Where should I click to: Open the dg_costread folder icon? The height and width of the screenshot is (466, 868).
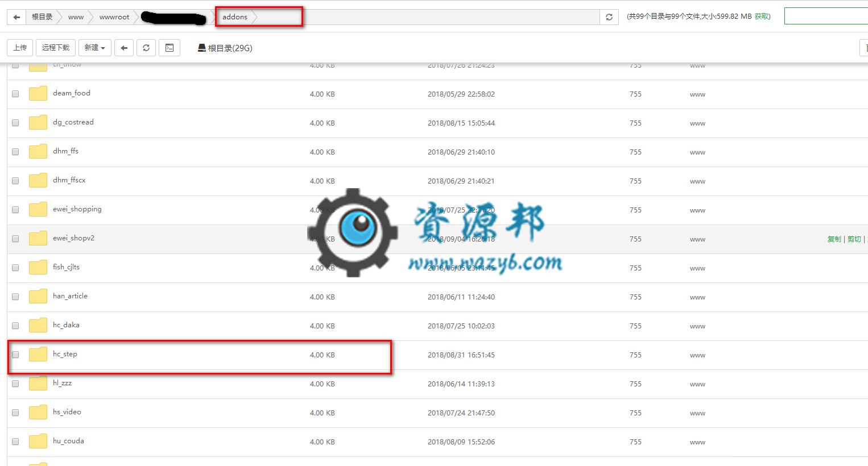click(38, 122)
